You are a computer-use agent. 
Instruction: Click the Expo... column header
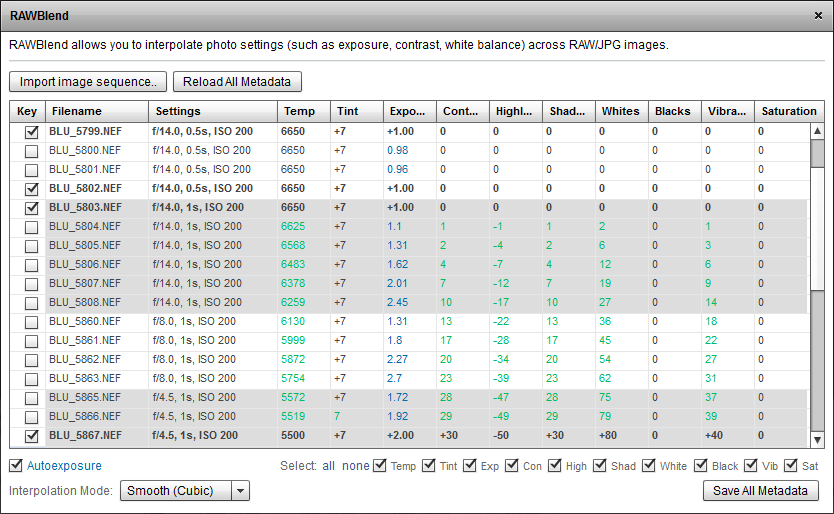pyautogui.click(x=410, y=111)
